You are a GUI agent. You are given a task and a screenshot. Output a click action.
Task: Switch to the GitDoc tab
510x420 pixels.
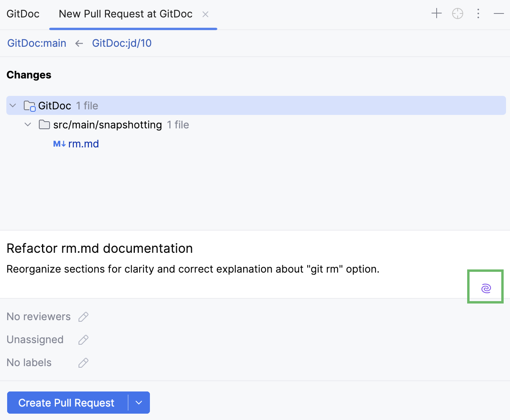click(x=23, y=13)
